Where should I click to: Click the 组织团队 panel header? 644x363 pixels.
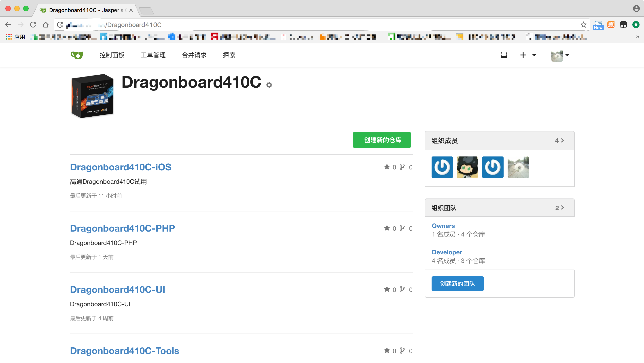click(500, 208)
